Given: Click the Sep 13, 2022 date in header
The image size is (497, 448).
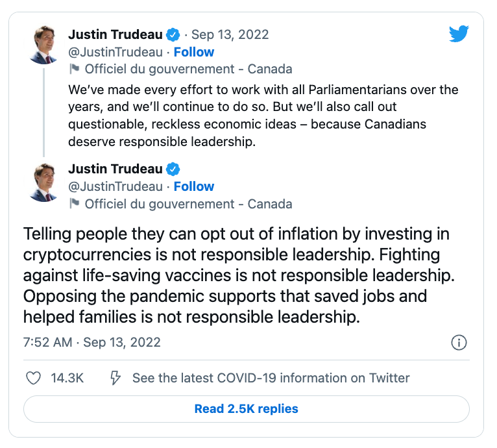Looking at the screenshot, I should coord(230,34).
